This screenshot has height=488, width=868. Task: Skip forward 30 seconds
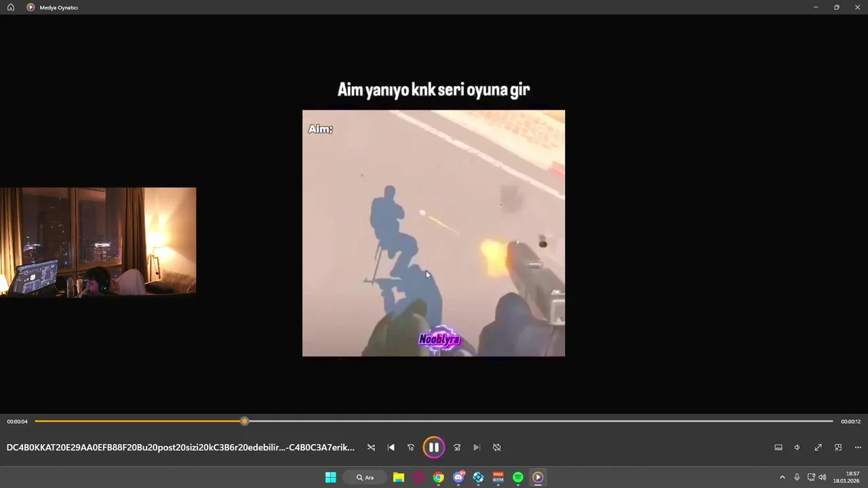(x=457, y=447)
